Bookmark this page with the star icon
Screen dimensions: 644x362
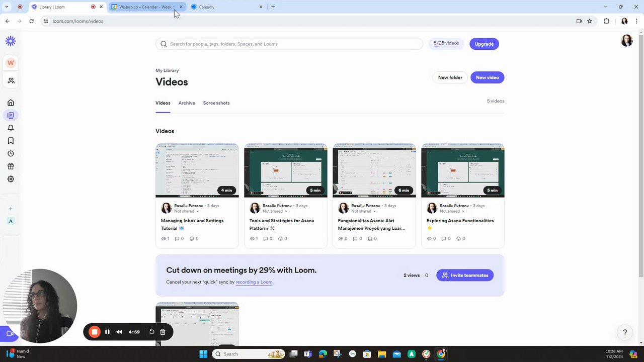pos(590,21)
